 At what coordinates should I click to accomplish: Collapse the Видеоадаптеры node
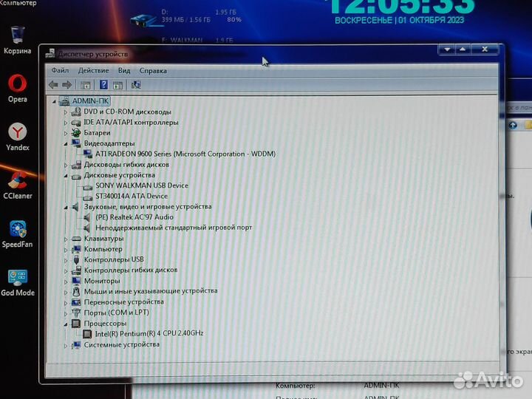pyautogui.click(x=66, y=144)
